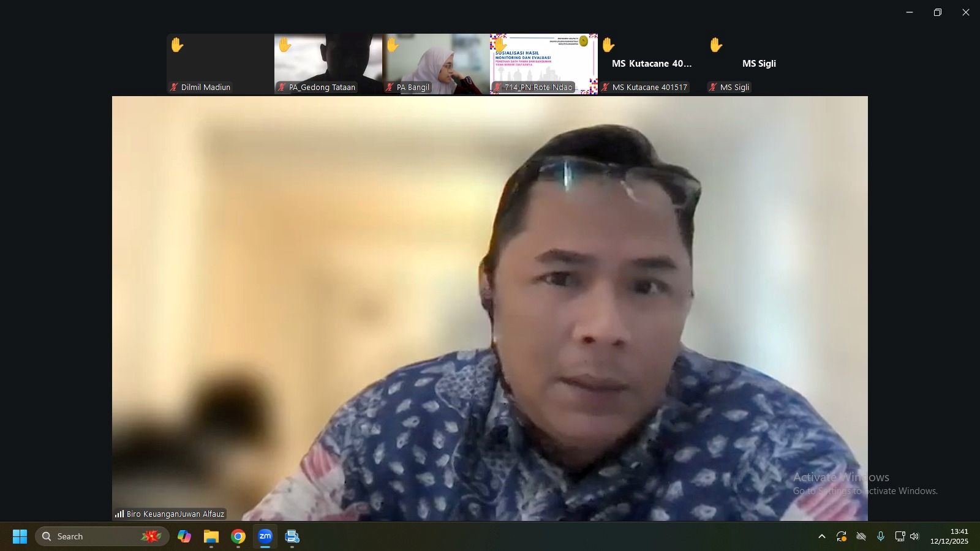Click the Zoom icon in the taskbar
The image size is (980, 551).
(x=265, y=536)
